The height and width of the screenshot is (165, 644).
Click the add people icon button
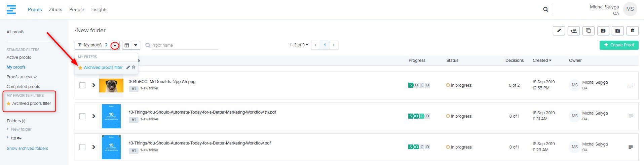pyautogui.click(x=573, y=31)
